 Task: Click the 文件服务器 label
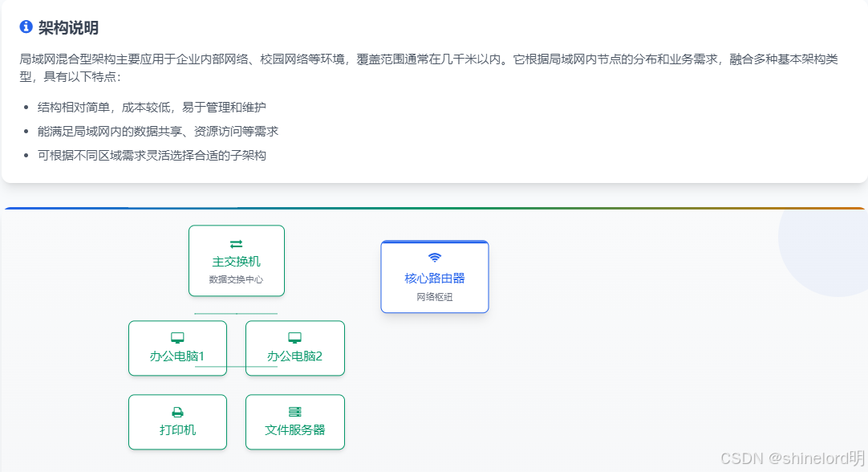pyautogui.click(x=295, y=430)
